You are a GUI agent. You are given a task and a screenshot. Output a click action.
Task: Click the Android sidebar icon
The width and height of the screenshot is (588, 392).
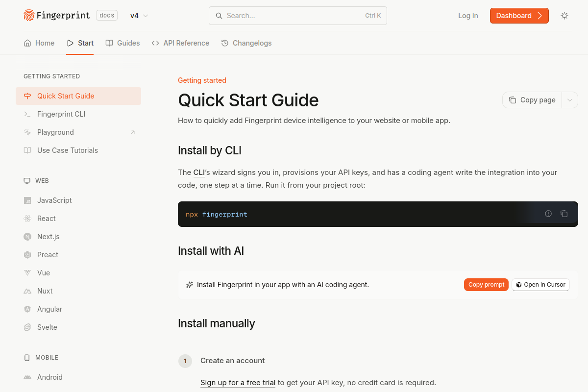pos(27,377)
